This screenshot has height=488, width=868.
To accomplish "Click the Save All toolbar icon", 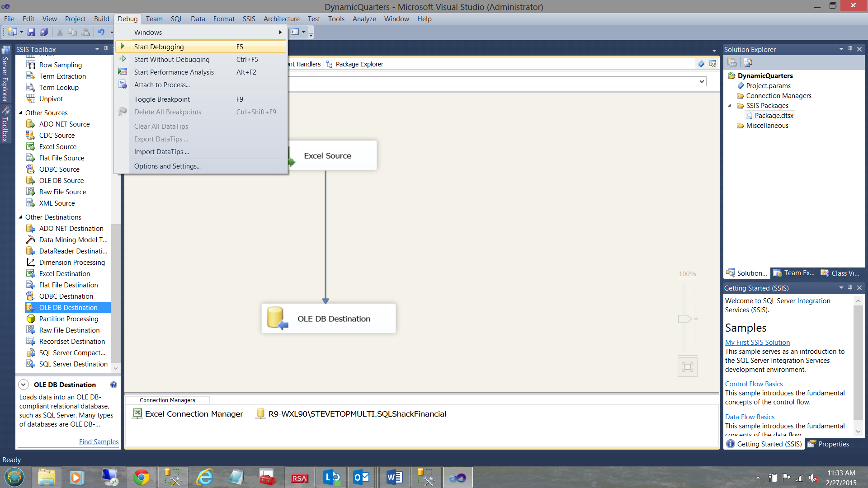I will 44,32.
